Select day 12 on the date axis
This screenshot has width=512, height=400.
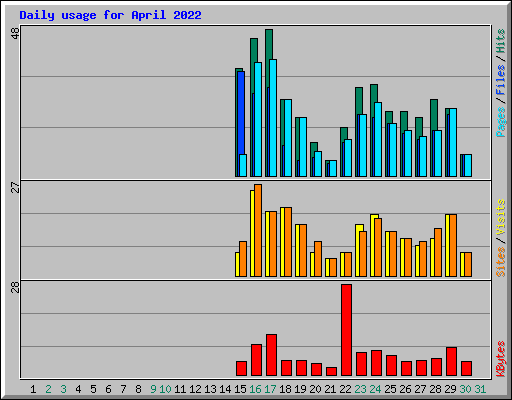[195, 389]
